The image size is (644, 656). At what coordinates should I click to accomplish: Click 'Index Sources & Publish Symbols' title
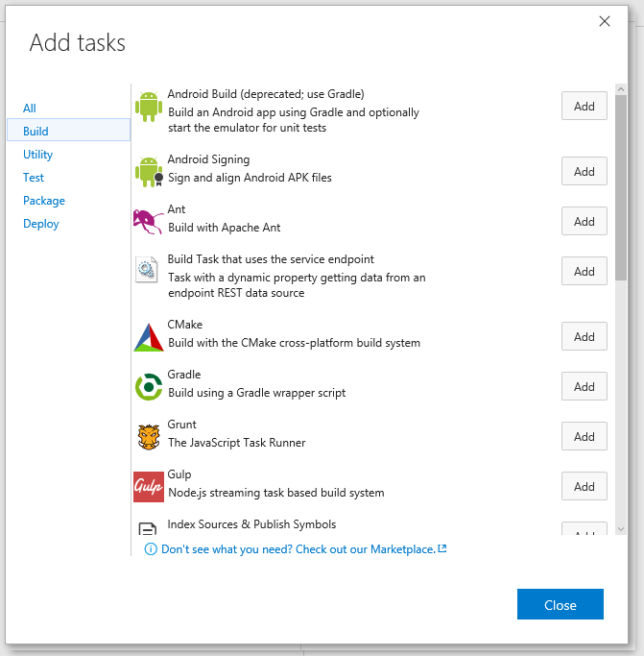coord(251,524)
